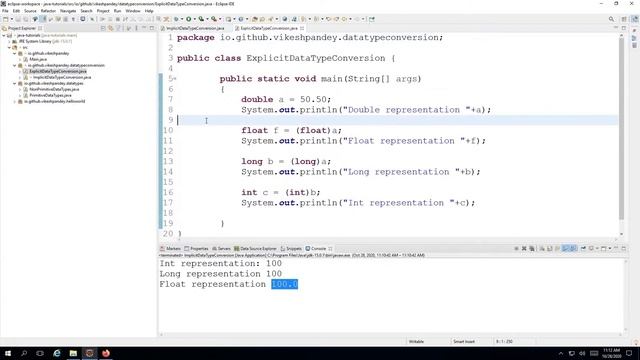
Task: Click the New file toolbar icon
Action: pyautogui.click(x=6, y=19)
